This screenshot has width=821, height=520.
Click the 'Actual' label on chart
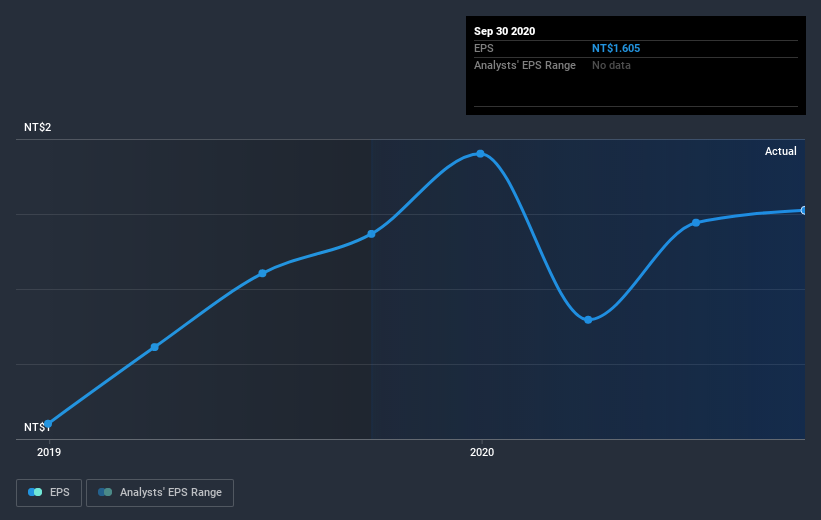(780, 151)
